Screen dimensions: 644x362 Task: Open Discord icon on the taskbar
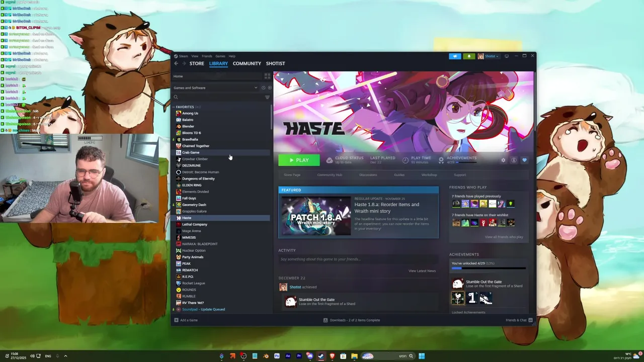310,356
